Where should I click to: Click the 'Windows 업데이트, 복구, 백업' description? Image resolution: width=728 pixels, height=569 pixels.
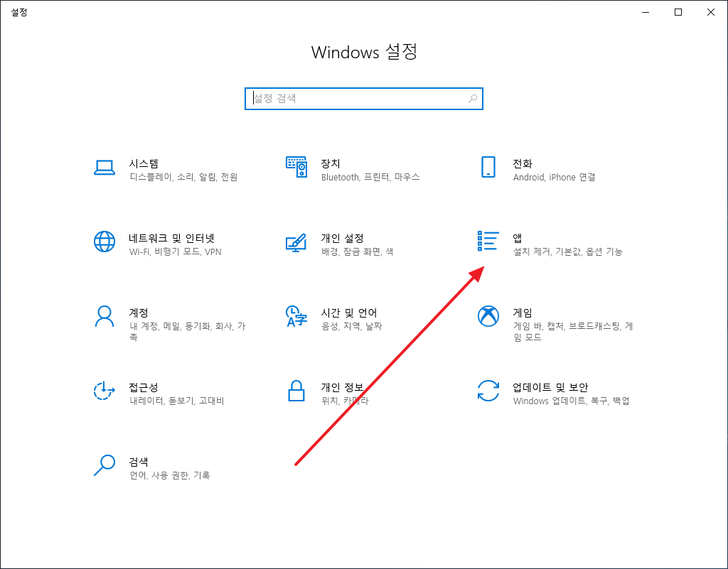click(x=572, y=401)
